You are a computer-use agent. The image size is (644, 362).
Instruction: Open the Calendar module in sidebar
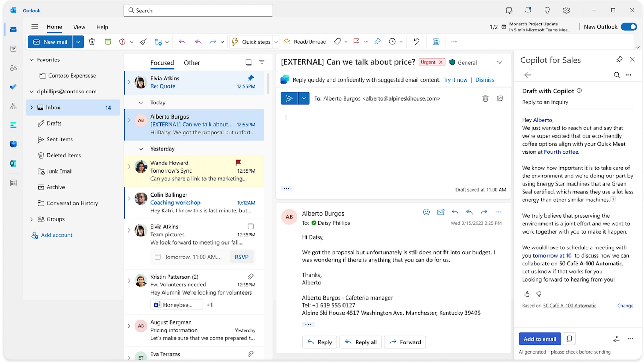coord(13,49)
